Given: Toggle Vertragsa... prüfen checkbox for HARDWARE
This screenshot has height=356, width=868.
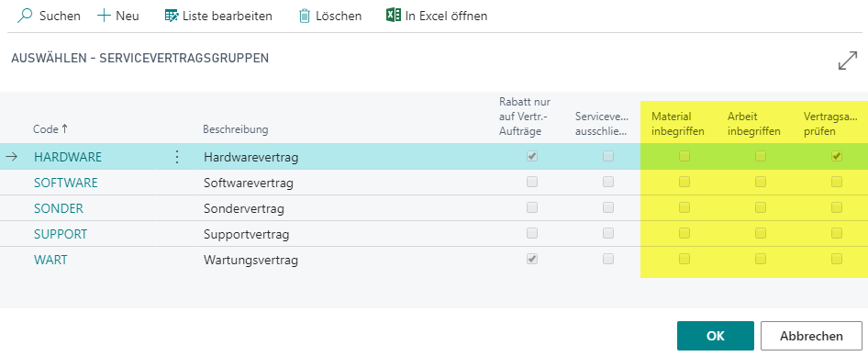Looking at the screenshot, I should (837, 156).
